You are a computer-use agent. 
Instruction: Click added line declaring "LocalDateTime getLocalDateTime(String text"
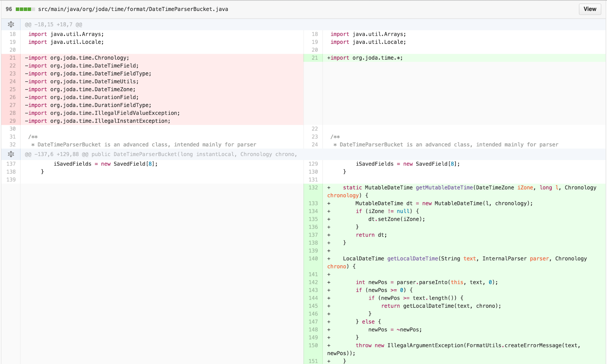click(457, 262)
